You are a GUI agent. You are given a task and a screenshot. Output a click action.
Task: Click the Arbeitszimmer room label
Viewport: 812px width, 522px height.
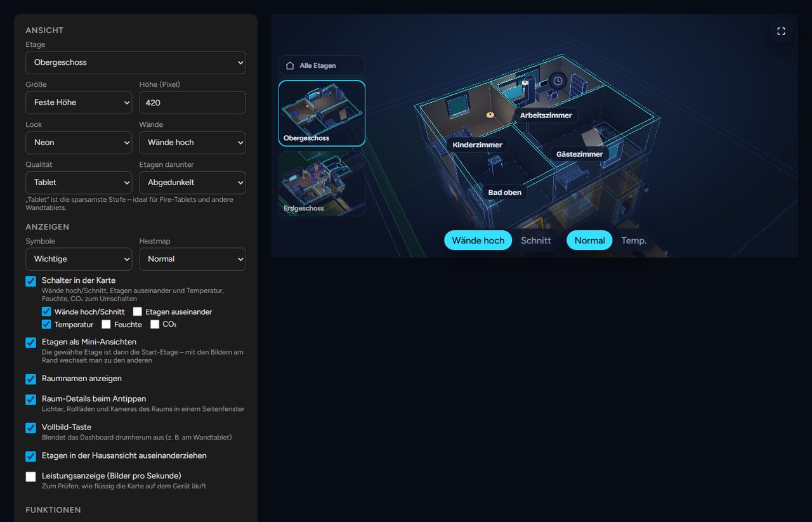click(x=546, y=115)
